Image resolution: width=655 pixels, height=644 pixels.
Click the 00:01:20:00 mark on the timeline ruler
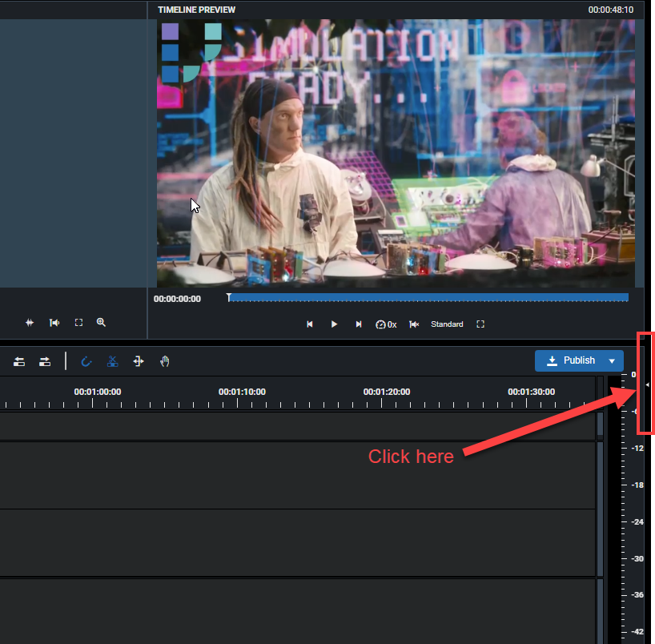(387, 392)
